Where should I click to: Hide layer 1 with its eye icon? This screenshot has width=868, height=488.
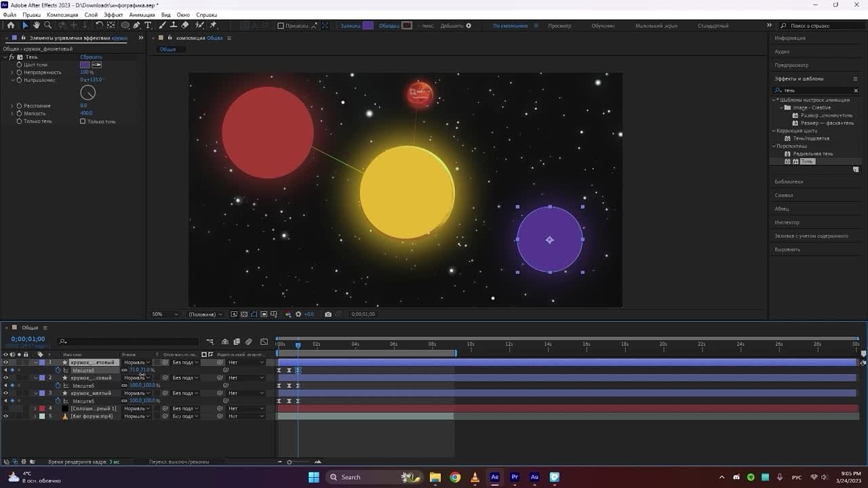tap(6, 363)
